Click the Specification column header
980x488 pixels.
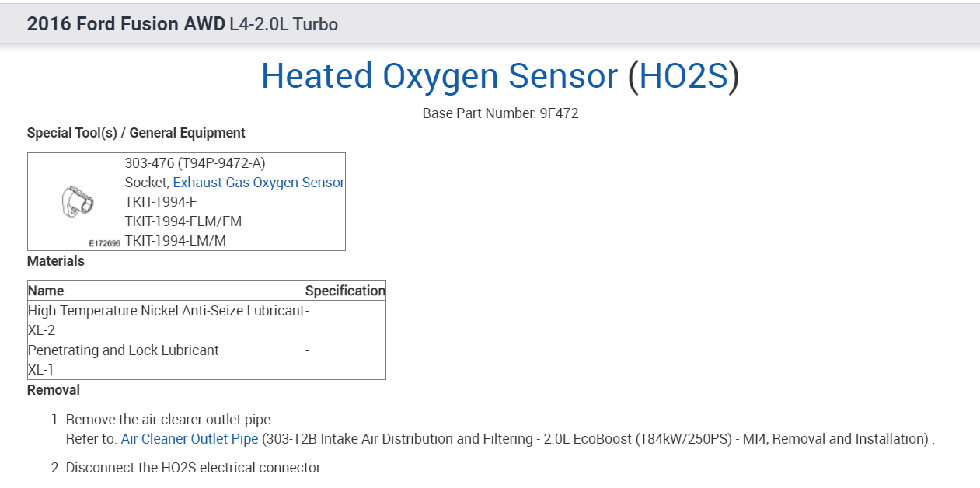pos(345,291)
